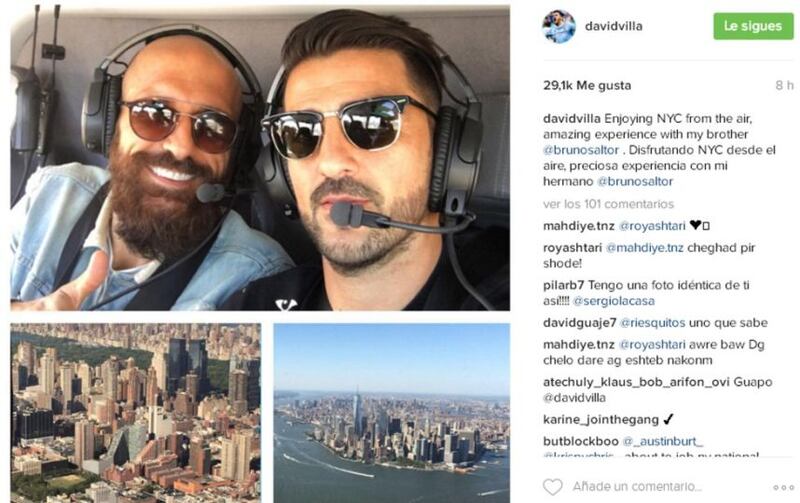Open commenter karine_jointhegang profile
This screenshot has width=800, height=503.
601,419
